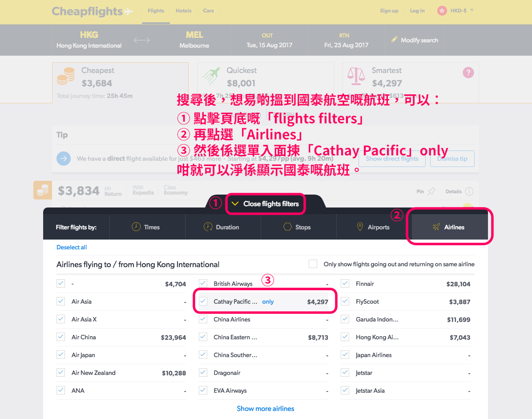Uncheck the Air New Zealand checkbox
Viewport: 532px width, 419px height.
coord(61,373)
